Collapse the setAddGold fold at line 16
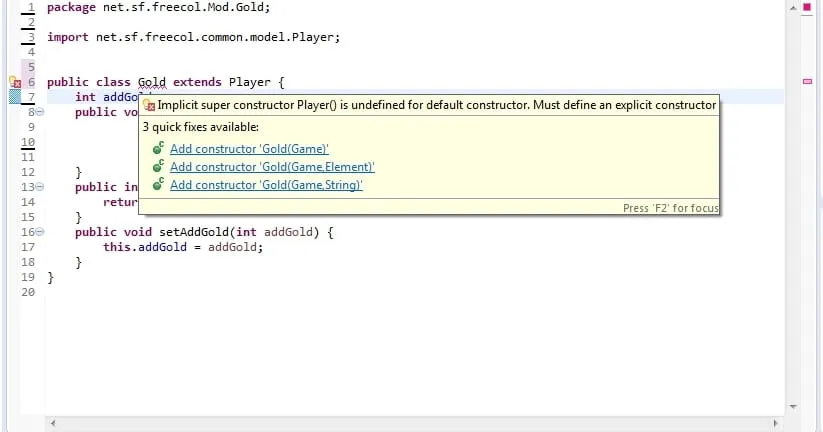Screen dimensions: 823x432 click(40, 232)
